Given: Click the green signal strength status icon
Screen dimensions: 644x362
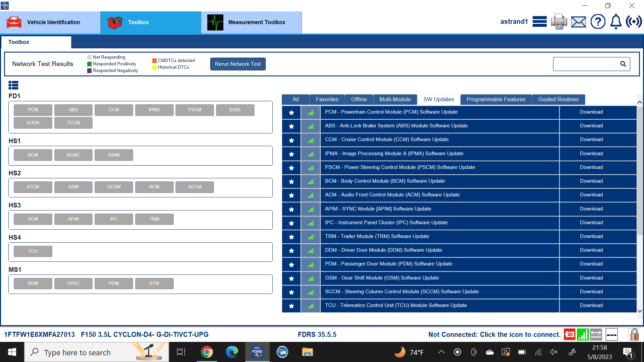Looking at the screenshot, I should click(x=583, y=334).
